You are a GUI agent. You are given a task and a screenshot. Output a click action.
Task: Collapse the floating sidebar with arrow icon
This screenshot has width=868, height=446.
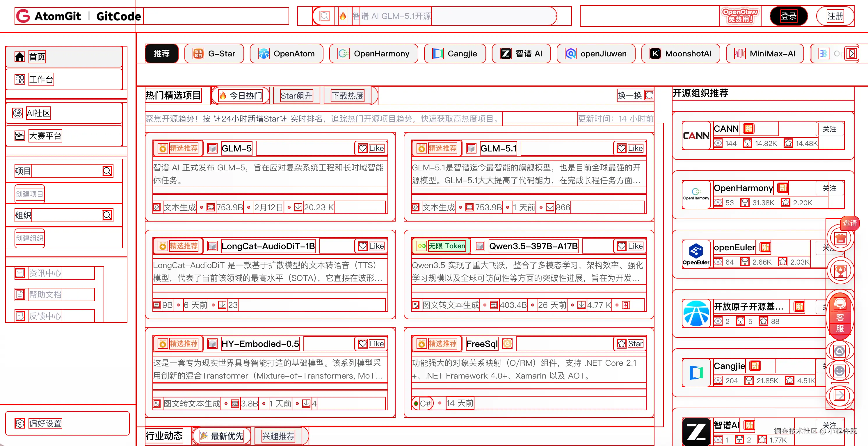click(839, 395)
